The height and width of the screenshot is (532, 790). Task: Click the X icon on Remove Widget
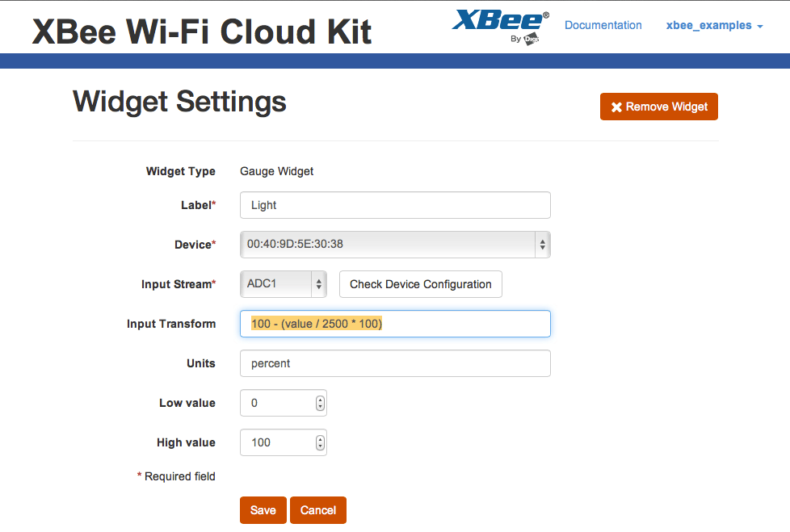616,107
